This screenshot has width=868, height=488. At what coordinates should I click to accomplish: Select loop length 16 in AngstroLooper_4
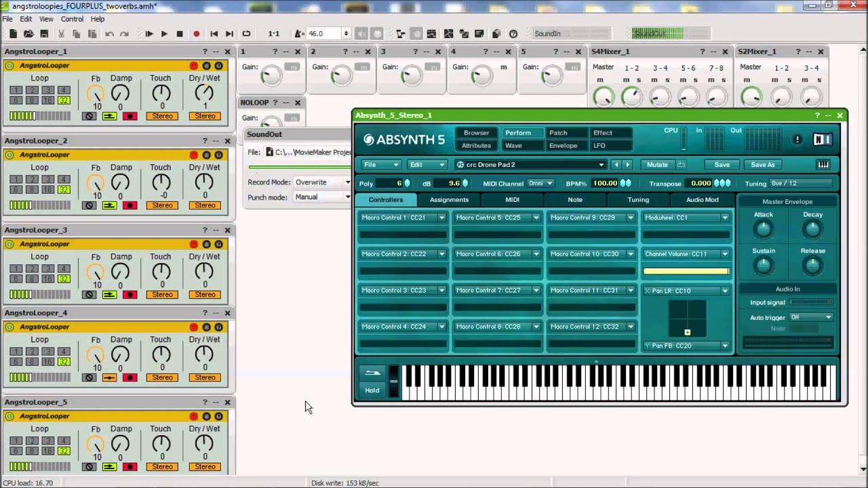[47, 362]
